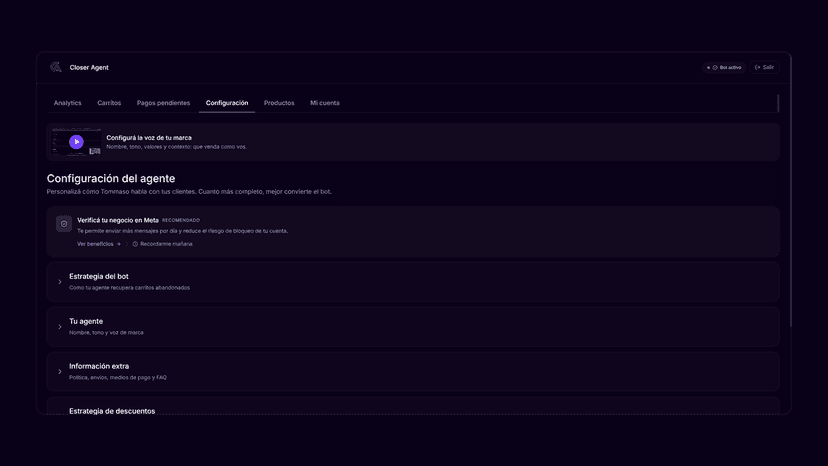Expand the Tu agente section chevron
828x466 pixels.
tap(60, 327)
